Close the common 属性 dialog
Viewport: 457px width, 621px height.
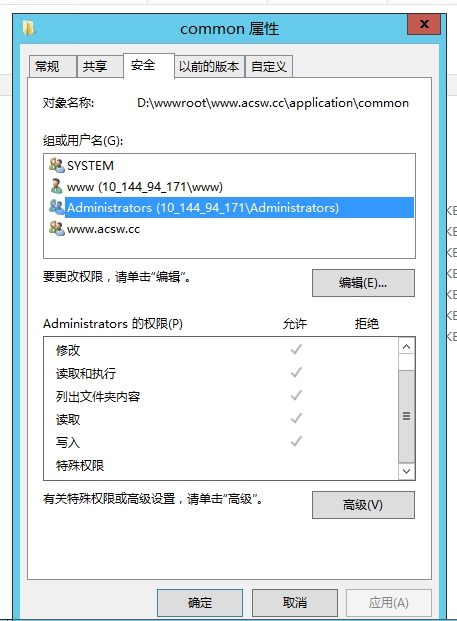[x=424, y=24]
